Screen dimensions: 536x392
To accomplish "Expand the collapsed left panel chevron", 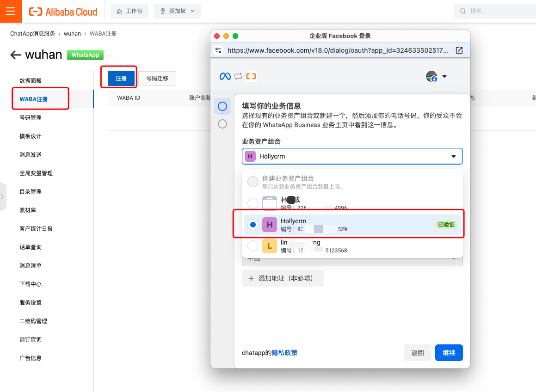I will 3,196.
